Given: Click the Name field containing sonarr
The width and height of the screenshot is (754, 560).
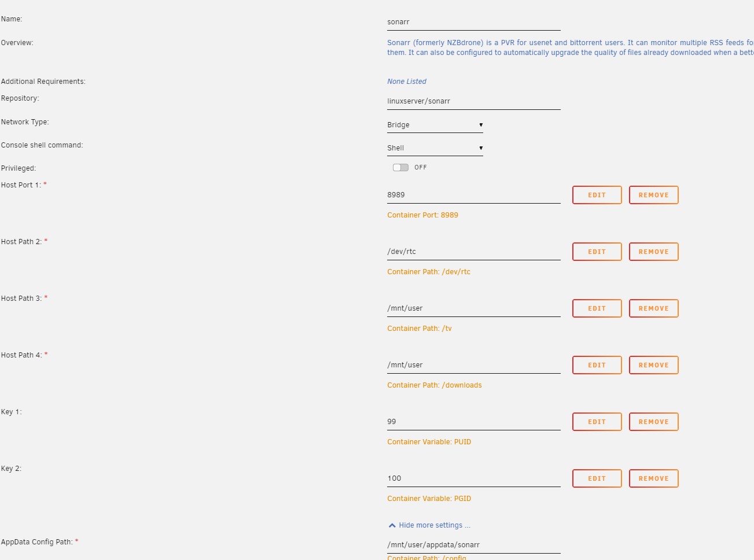Looking at the screenshot, I should 473,21.
